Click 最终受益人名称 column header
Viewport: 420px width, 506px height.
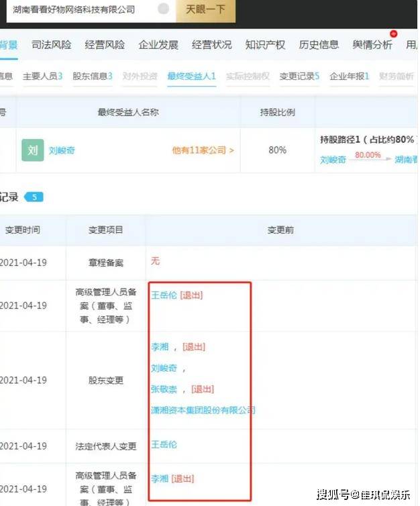coord(128,112)
